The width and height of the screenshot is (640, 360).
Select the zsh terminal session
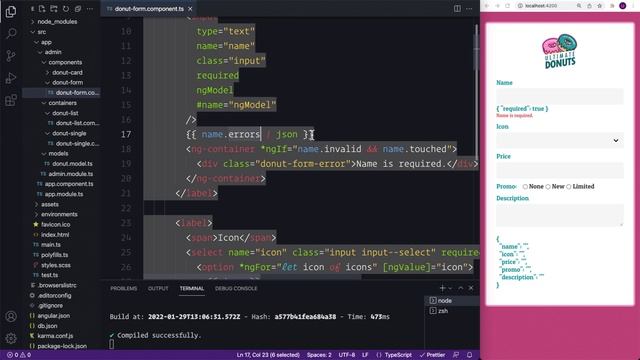tap(451, 311)
